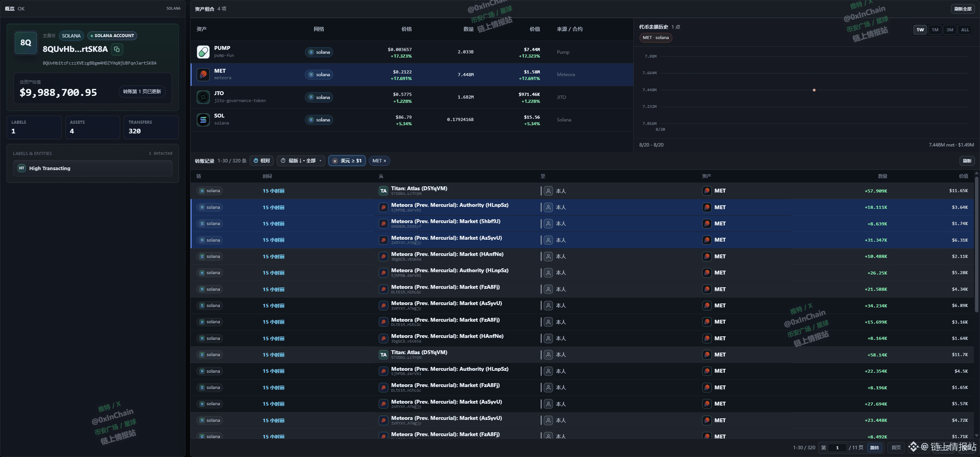Click the HT High Transacting label badge
Viewport: 980px width, 457px height.
22,168
